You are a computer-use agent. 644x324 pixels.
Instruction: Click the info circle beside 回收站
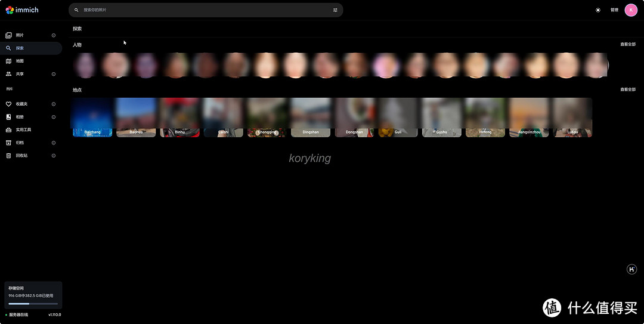point(54,155)
